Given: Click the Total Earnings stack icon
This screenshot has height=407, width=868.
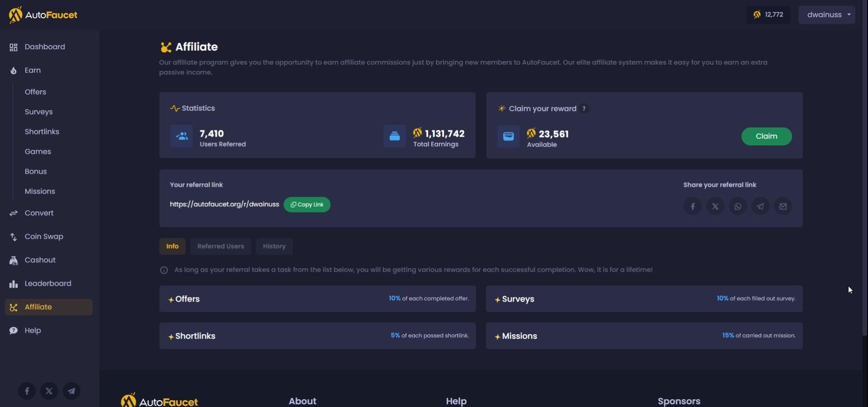Looking at the screenshot, I should [395, 136].
